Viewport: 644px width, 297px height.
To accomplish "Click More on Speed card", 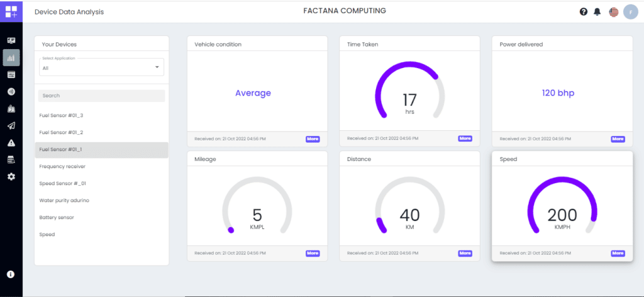I will (x=618, y=253).
